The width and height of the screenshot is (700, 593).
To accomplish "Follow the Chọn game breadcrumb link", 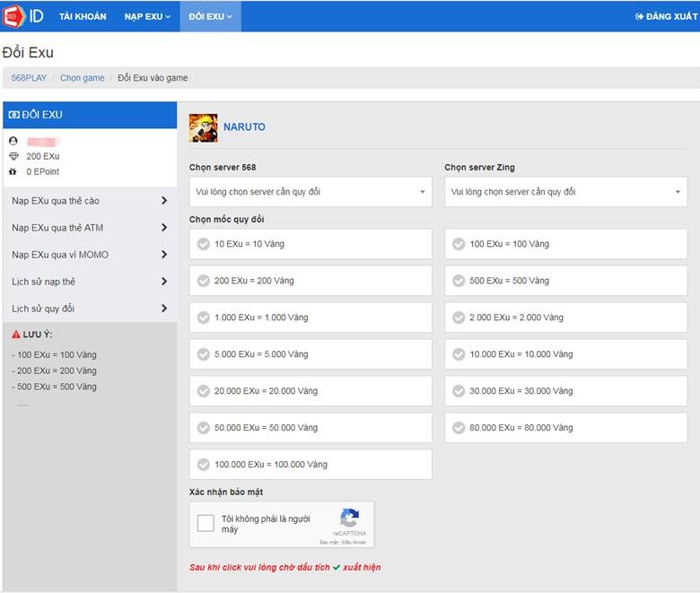I will (x=83, y=78).
